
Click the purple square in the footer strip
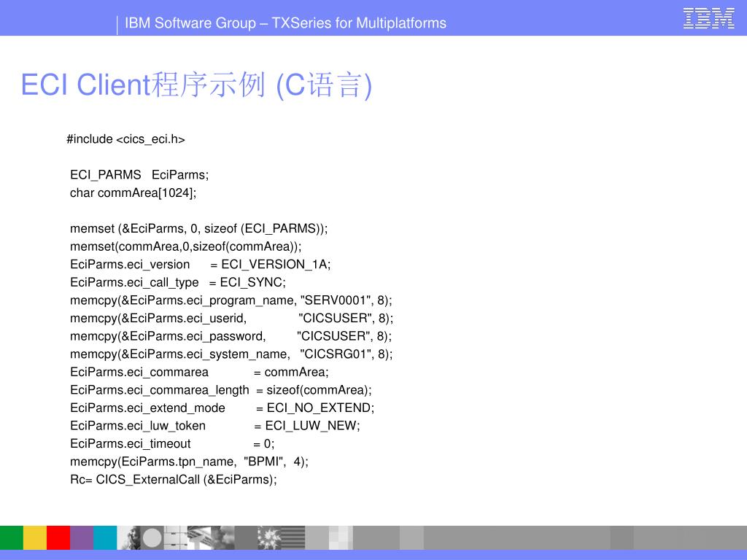point(82,537)
